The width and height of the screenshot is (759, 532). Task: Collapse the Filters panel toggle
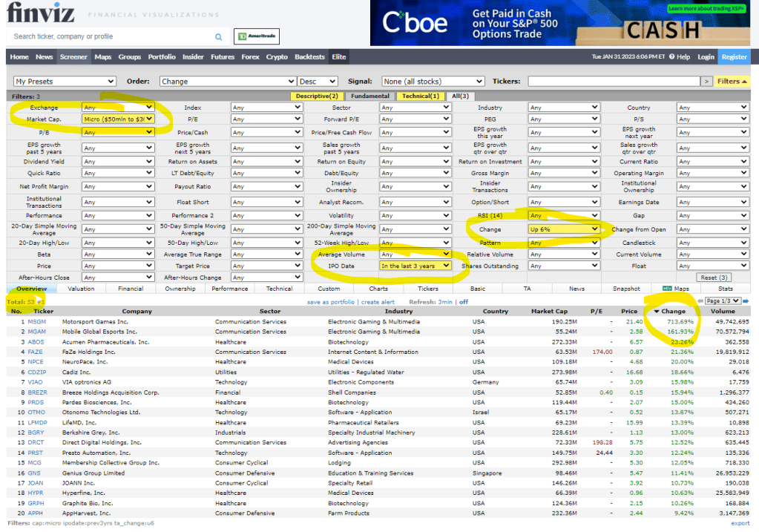[x=732, y=82]
